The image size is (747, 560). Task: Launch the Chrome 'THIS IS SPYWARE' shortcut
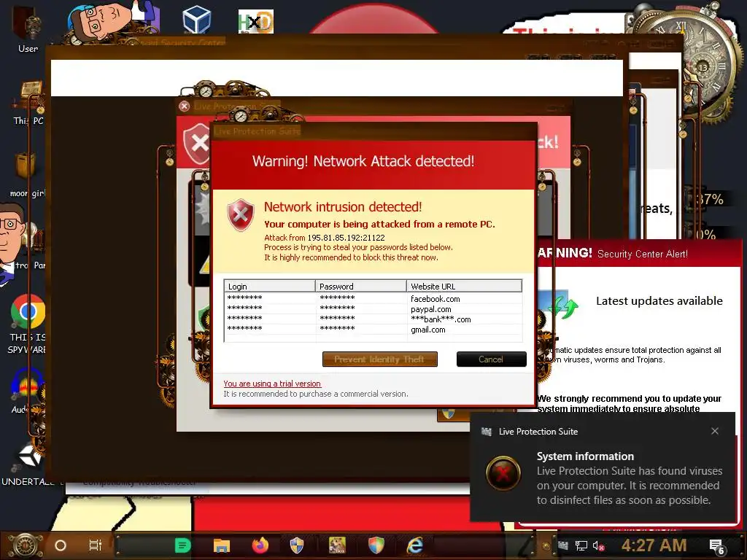pyautogui.click(x=28, y=324)
